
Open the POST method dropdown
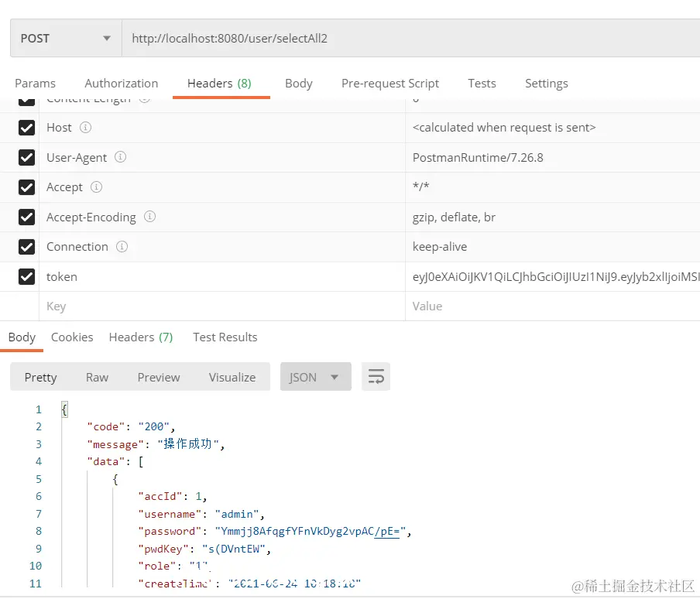pos(66,39)
